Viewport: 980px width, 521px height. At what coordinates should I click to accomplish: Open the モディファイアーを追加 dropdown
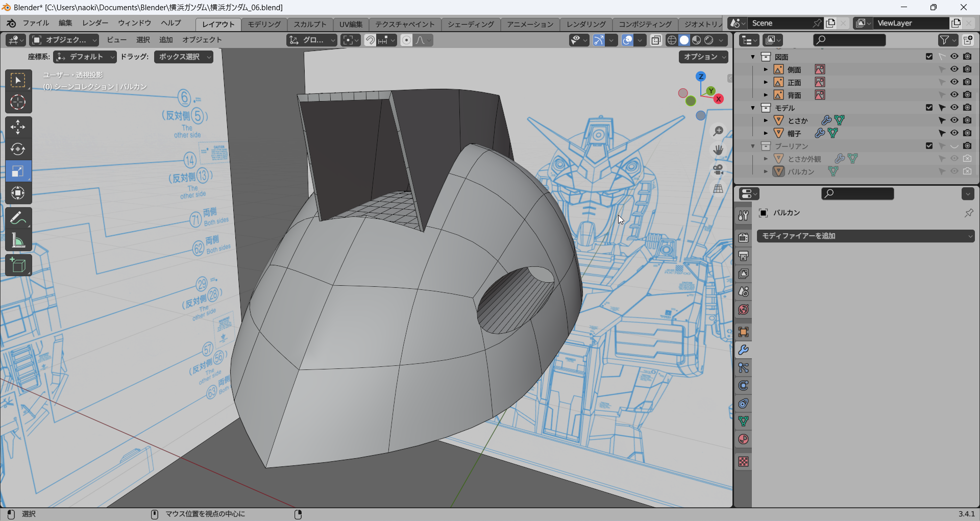(x=865, y=236)
